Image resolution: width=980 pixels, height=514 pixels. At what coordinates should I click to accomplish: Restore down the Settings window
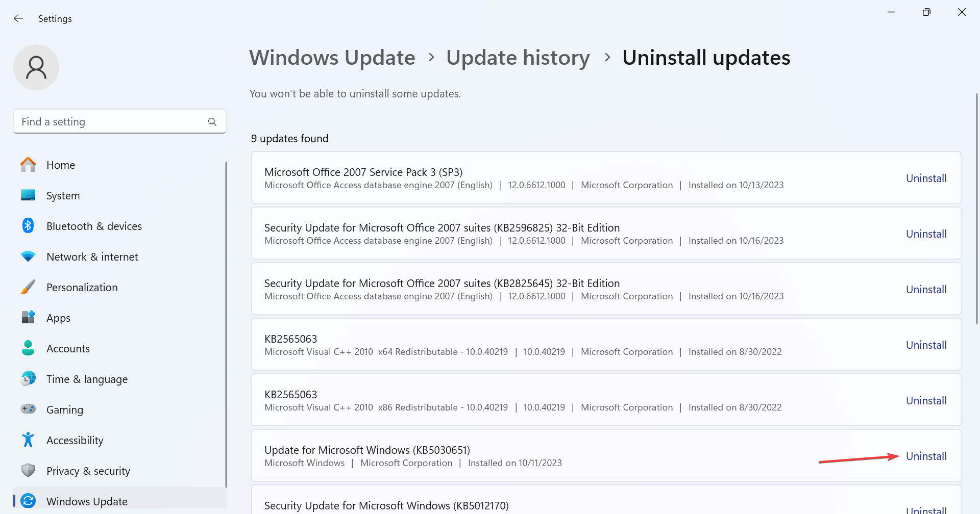926,12
